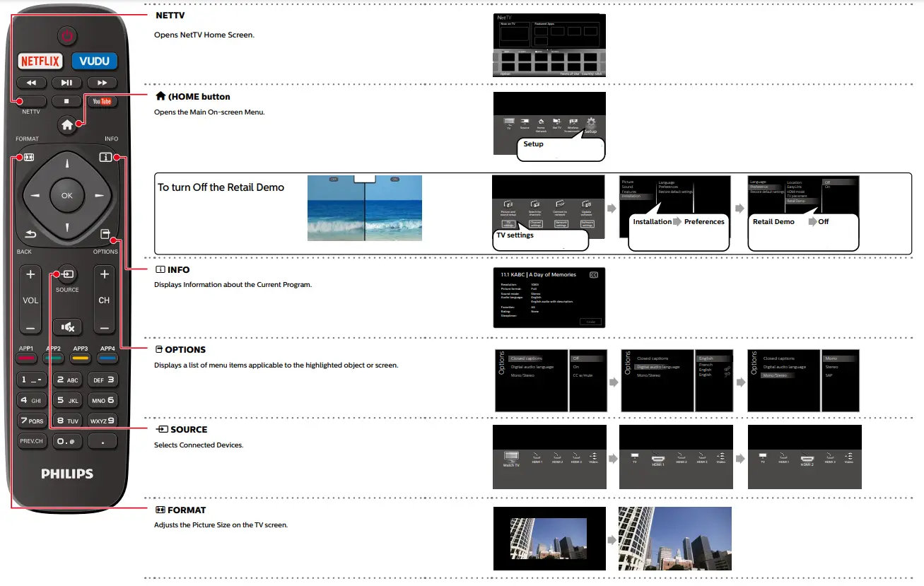Open the '11.1 KABC' program info screenshot
Image resolution: width=924 pixels, height=586 pixels.
(x=549, y=298)
